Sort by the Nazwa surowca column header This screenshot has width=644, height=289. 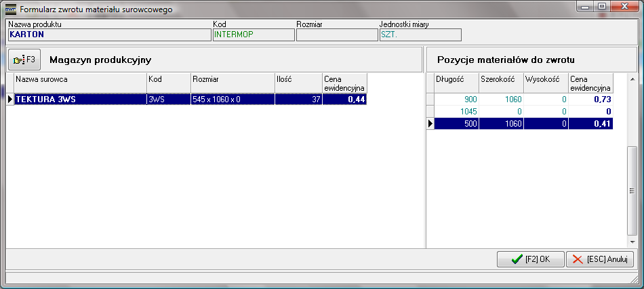pos(80,83)
